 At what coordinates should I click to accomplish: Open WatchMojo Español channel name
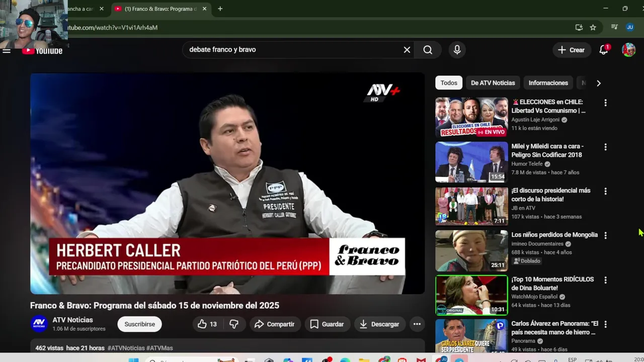point(534,297)
